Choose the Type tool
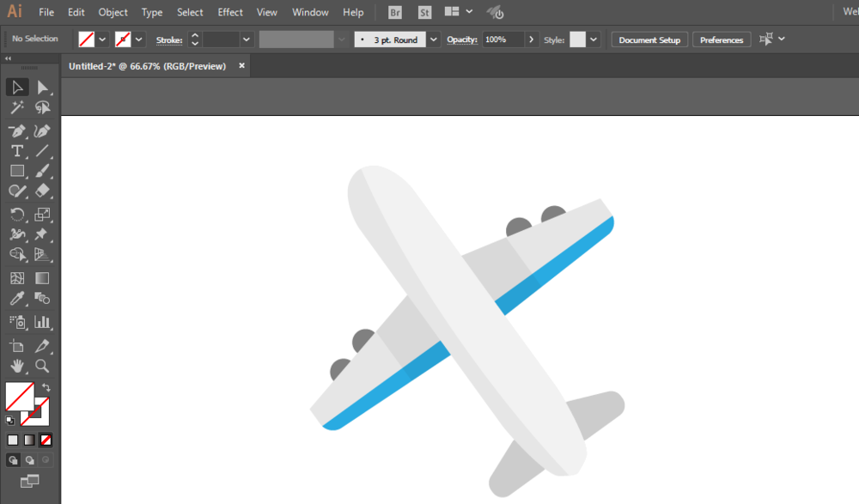The width and height of the screenshot is (859, 504). [x=16, y=151]
